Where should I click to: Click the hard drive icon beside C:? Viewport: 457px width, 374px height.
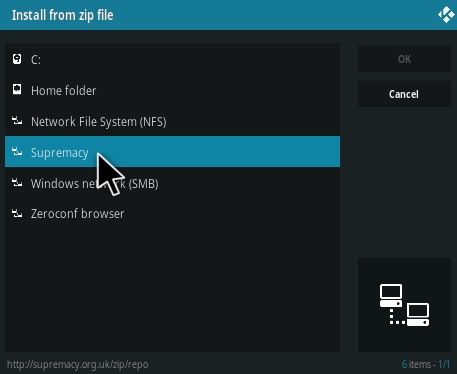tap(17, 59)
